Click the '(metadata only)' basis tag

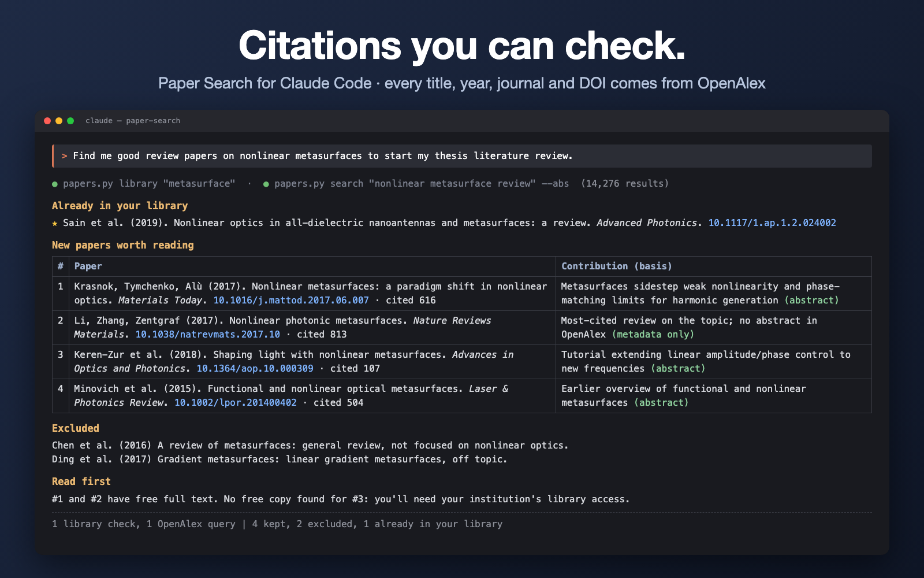tap(653, 335)
